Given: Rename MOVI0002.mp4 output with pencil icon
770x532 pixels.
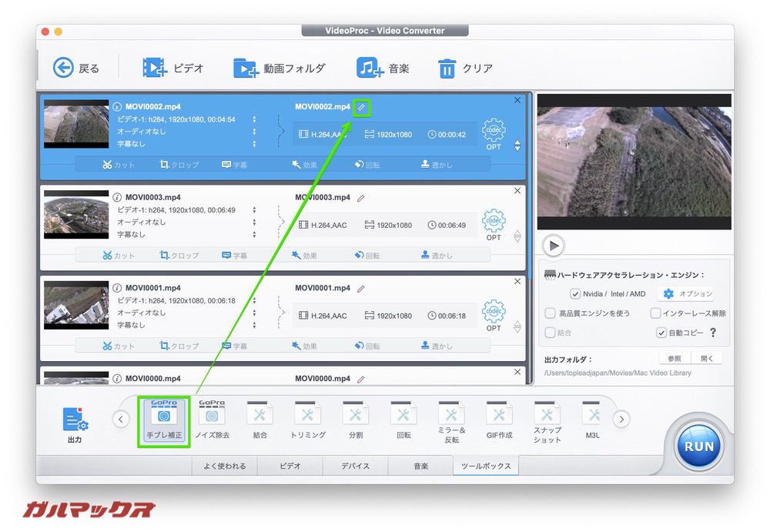Looking at the screenshot, I should [361, 107].
